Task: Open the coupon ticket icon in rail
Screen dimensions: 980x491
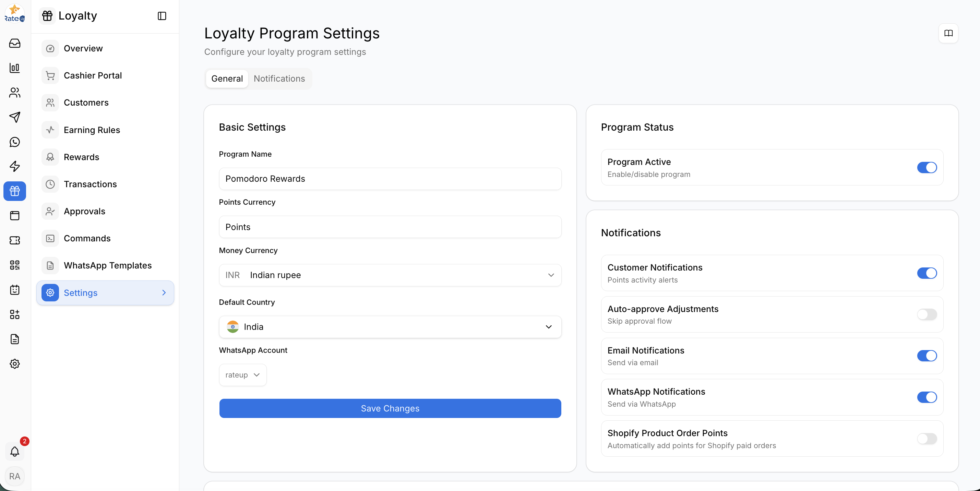Action: click(x=14, y=240)
